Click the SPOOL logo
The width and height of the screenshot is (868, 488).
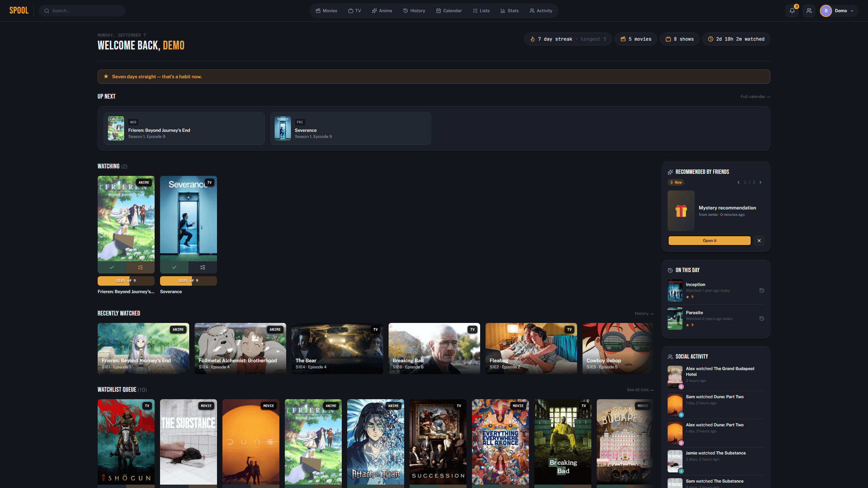[19, 11]
